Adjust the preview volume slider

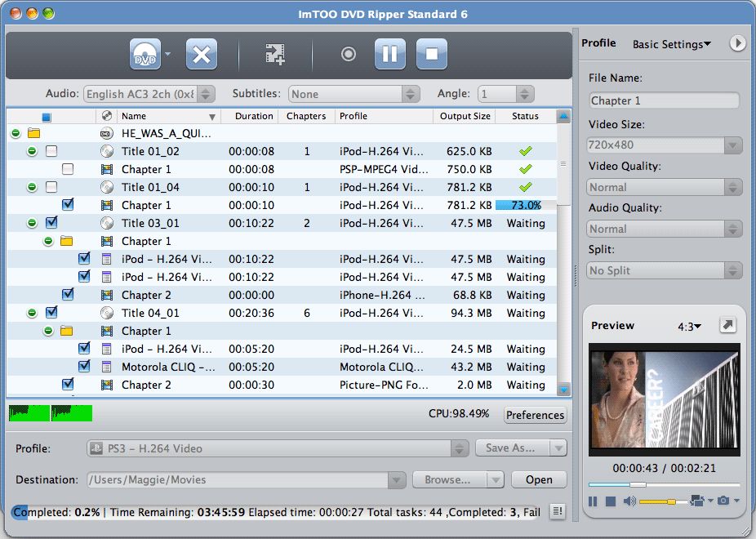coord(664,501)
